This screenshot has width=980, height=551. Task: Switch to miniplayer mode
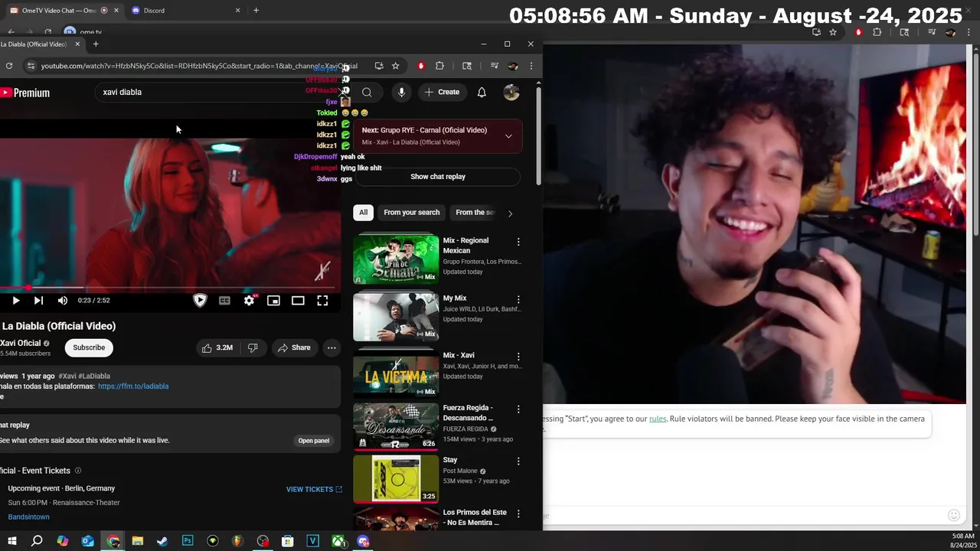coord(273,301)
